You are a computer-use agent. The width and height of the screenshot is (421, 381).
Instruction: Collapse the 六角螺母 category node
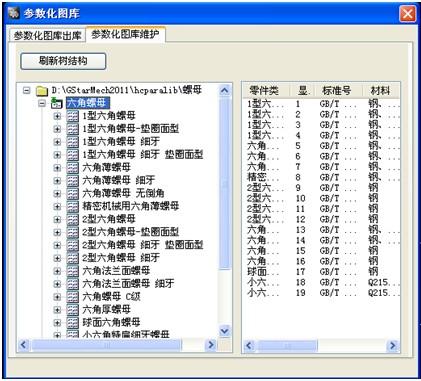click(42, 103)
